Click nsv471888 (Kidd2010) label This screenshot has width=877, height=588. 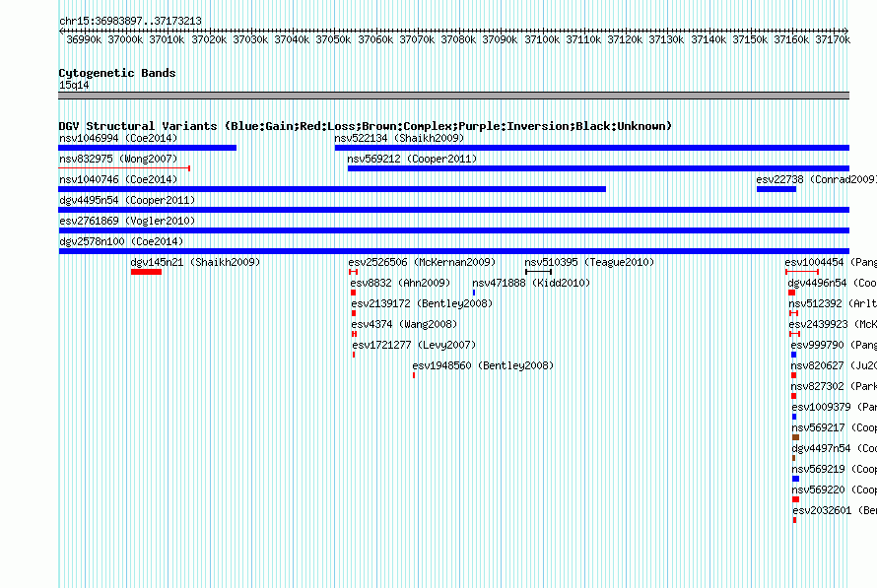(x=531, y=283)
